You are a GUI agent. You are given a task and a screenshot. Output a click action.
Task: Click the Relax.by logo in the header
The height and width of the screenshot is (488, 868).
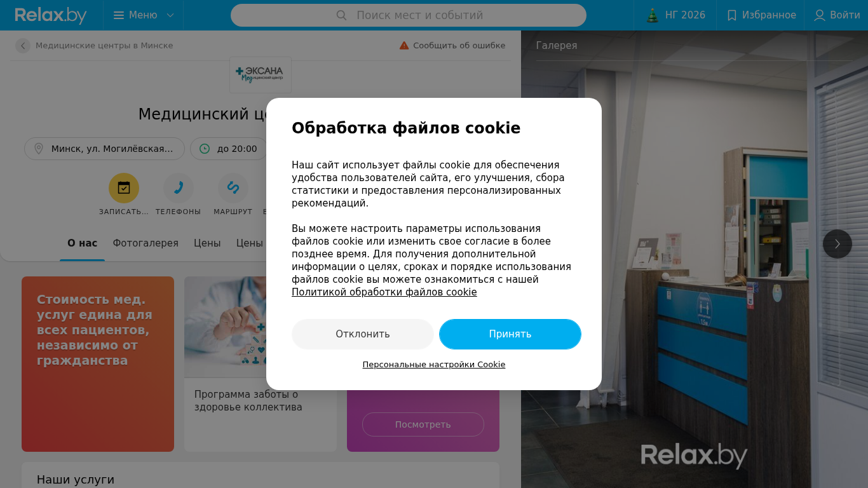[x=51, y=15]
